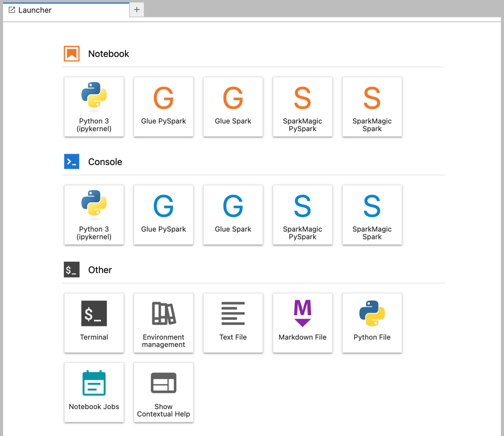Launch the SparkMagic PySpark console
The width and height of the screenshot is (504, 436).
(302, 215)
